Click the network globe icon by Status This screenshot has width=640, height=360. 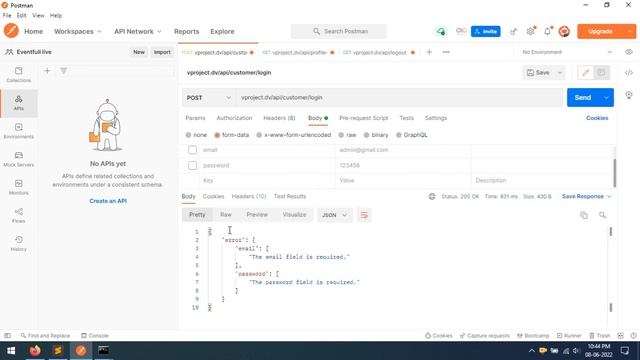432,197
